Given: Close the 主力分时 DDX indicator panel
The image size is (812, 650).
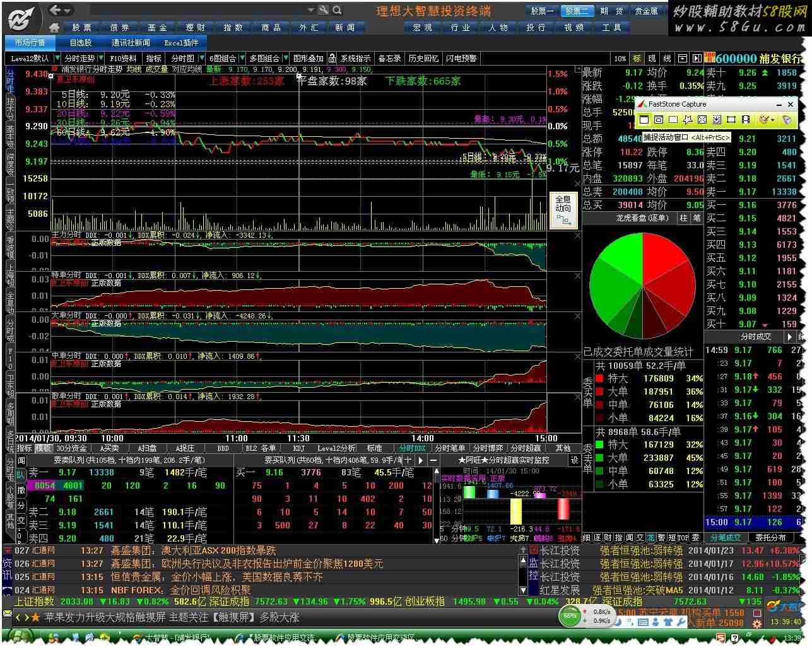Looking at the screenshot, I should pos(577,236).
